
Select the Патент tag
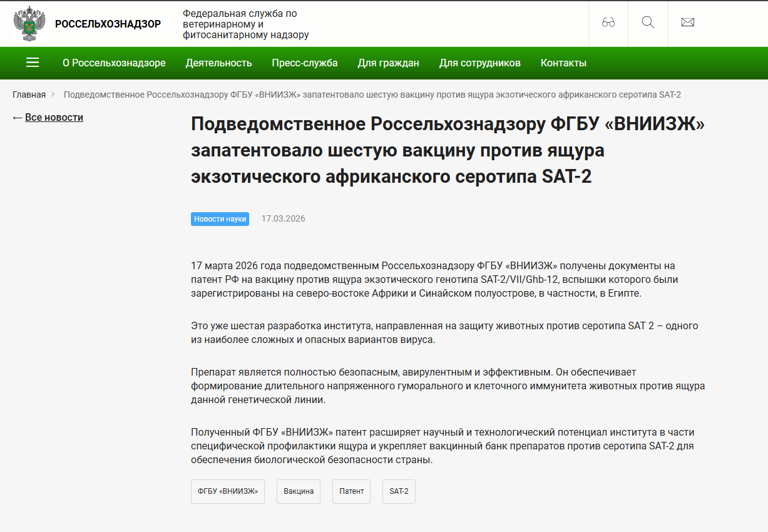352,491
